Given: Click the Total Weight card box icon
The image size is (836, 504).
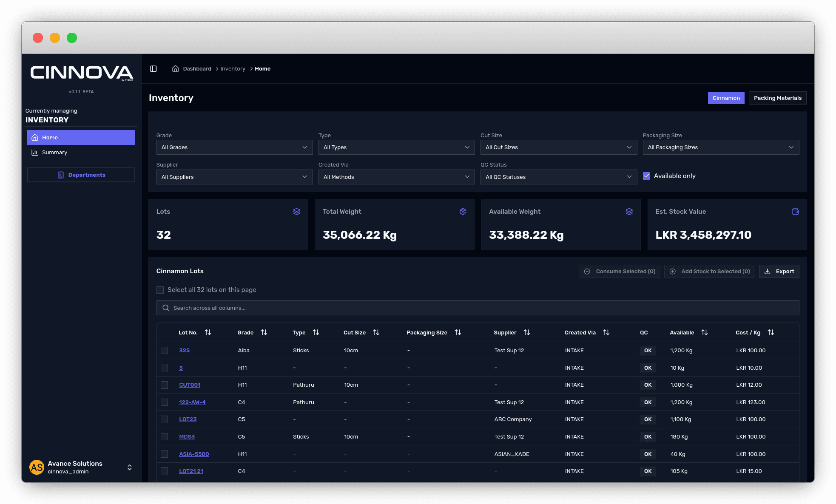Looking at the screenshot, I should tap(463, 212).
